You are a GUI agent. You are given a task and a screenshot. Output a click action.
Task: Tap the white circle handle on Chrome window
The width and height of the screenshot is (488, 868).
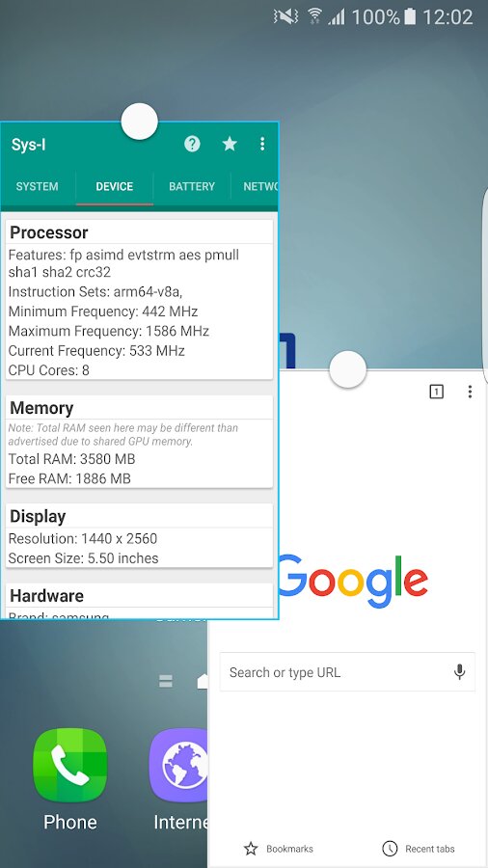pyautogui.click(x=347, y=368)
